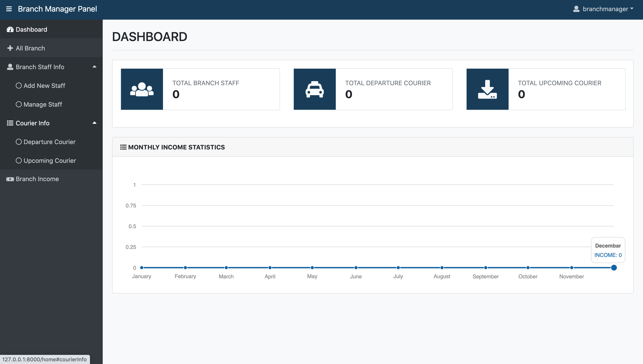
Task: Click the Dashboard speedometer icon
Action: point(10,29)
